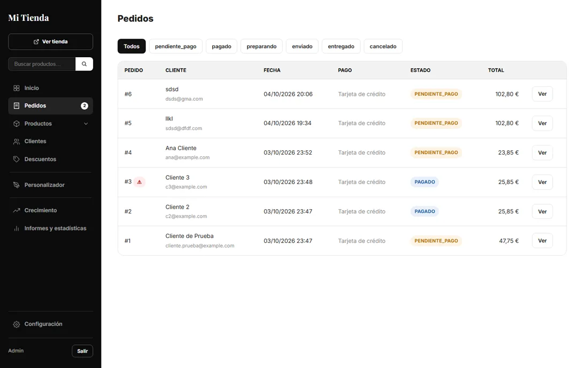Image resolution: width=588 pixels, height=368 pixels.
Task: Click the Personalizador brush icon
Action: pos(17,185)
